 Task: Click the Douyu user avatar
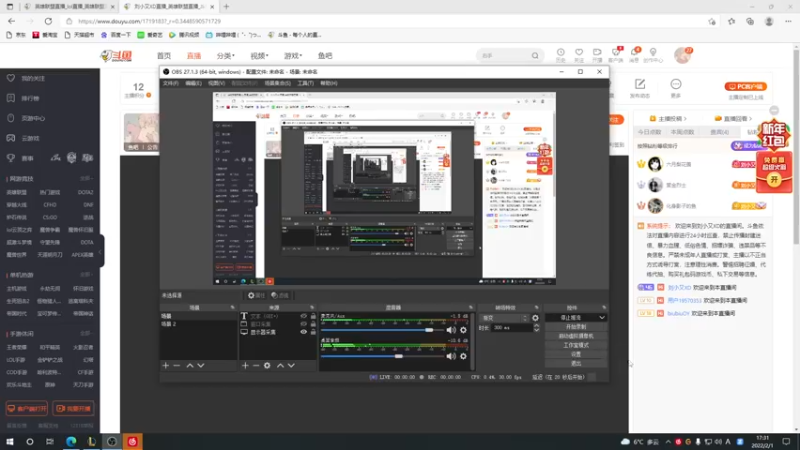click(x=683, y=55)
